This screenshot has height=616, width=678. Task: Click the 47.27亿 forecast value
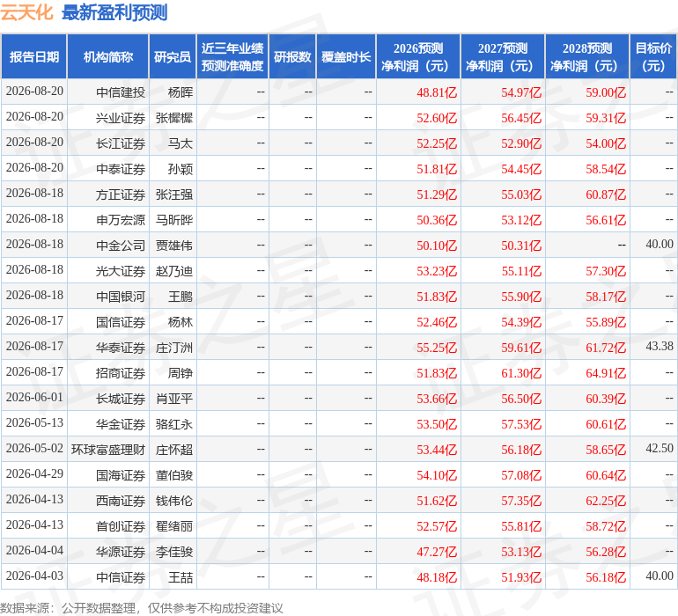pyautogui.click(x=436, y=551)
